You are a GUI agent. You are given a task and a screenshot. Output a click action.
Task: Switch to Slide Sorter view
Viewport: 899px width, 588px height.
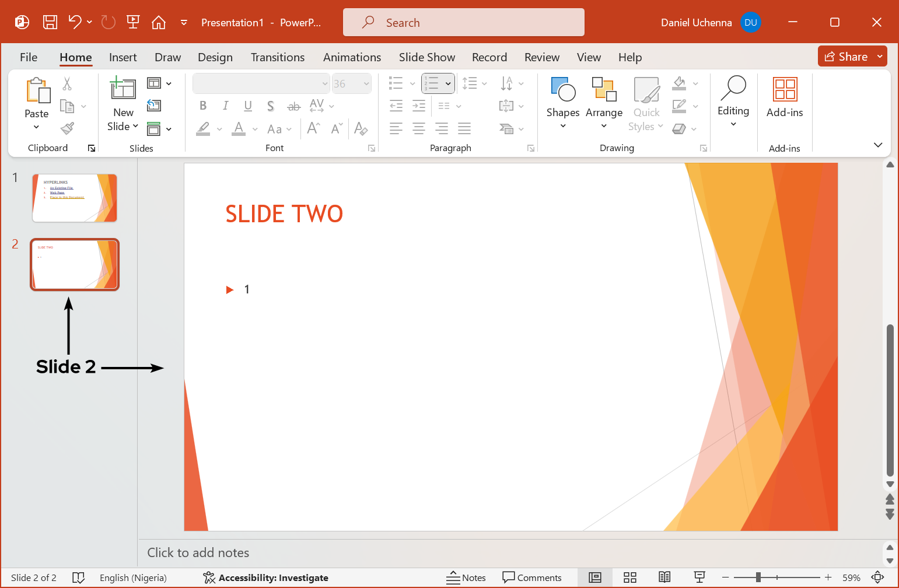click(x=629, y=577)
